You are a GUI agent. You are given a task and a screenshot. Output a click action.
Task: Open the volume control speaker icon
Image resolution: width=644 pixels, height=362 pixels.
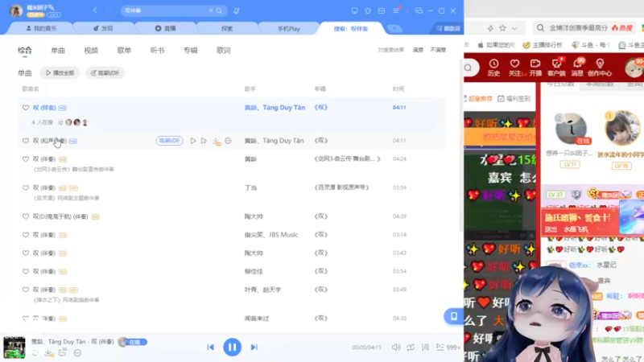point(396,348)
